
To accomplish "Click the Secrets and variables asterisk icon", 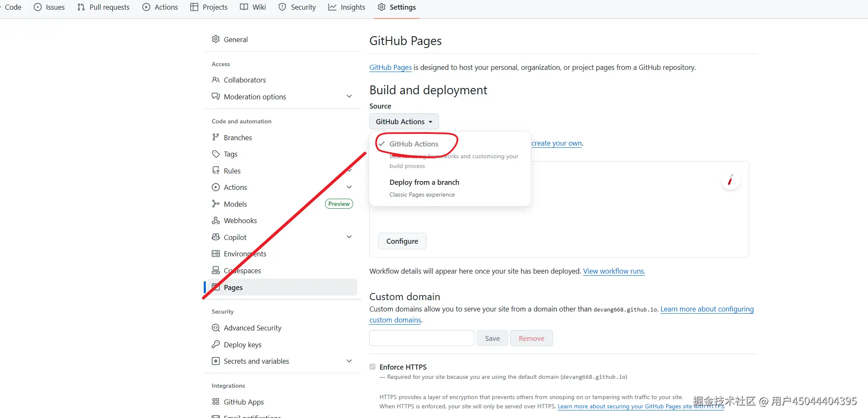I will [x=216, y=361].
